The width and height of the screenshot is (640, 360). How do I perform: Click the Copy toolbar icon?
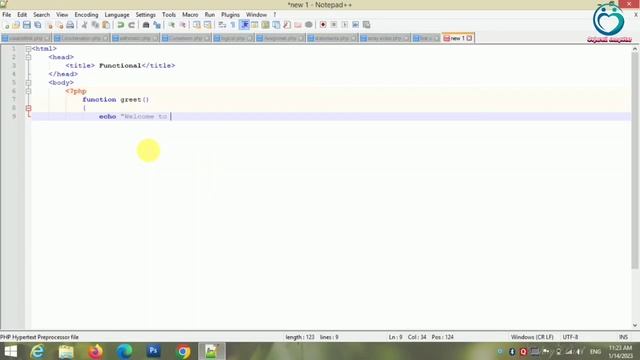(x=95, y=25)
